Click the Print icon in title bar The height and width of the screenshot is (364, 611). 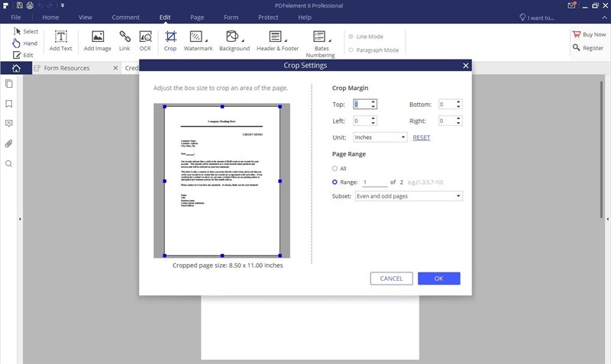coord(30,5)
